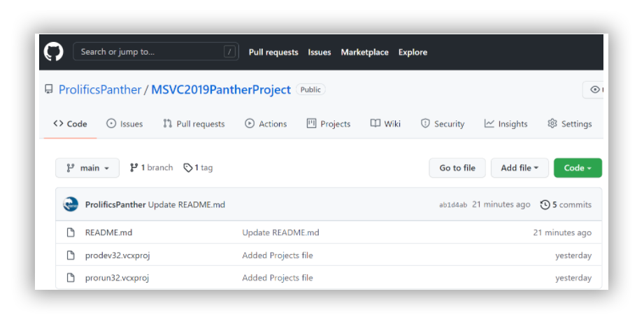The width and height of the screenshot is (644, 329).
Task: Click 'yesterday' in prorun32.vcxproj row
Action: pos(573,278)
